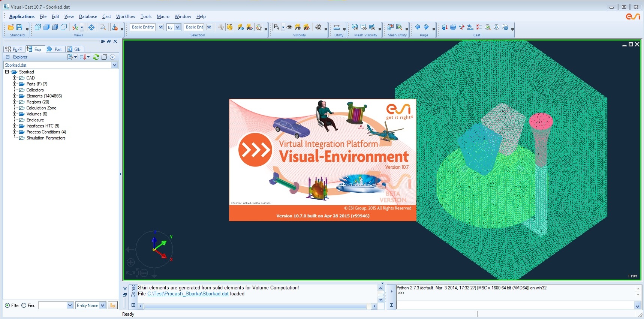The image size is (644, 319).
Task: Expand the Elements (1404866) node
Action: [15, 96]
